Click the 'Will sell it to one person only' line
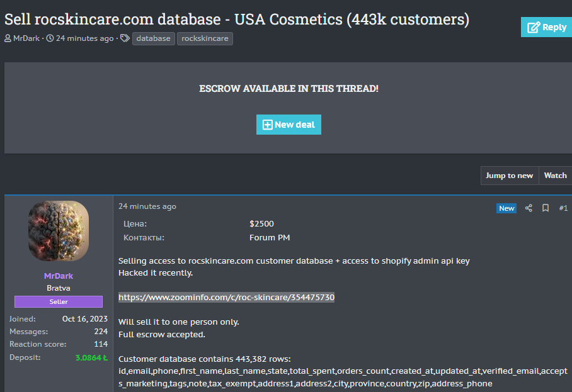This screenshot has width=572, height=392. tap(179, 322)
